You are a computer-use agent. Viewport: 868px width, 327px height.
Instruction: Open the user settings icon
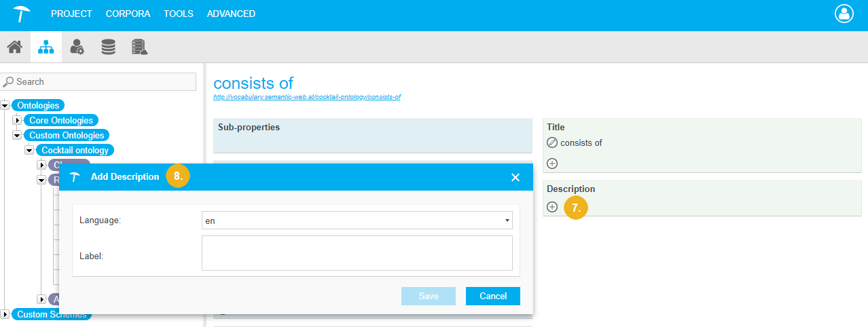77,47
